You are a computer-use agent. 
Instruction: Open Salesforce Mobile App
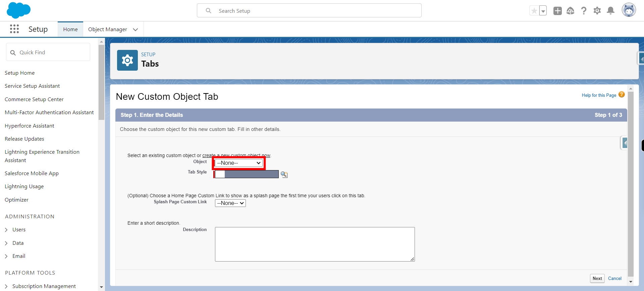pyautogui.click(x=32, y=173)
